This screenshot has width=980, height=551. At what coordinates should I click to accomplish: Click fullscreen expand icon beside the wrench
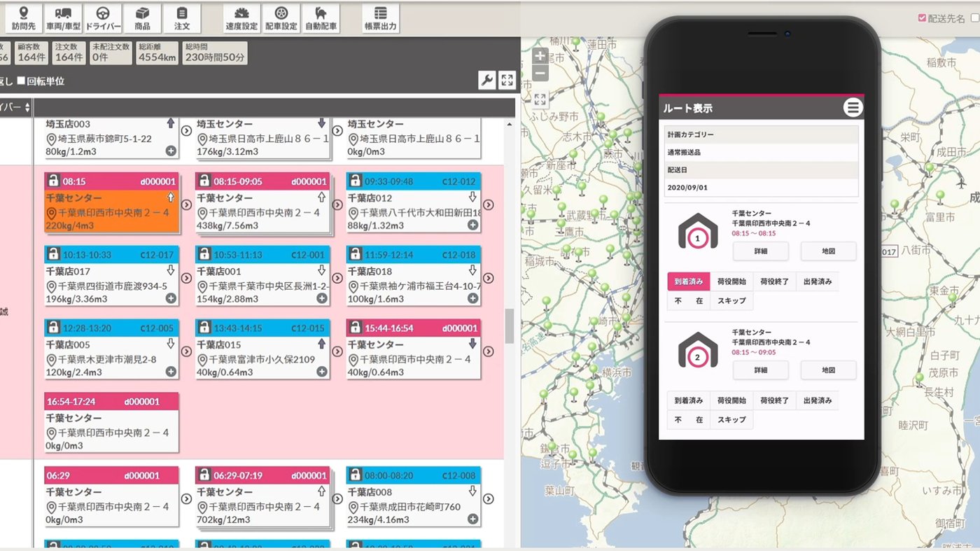tap(507, 80)
